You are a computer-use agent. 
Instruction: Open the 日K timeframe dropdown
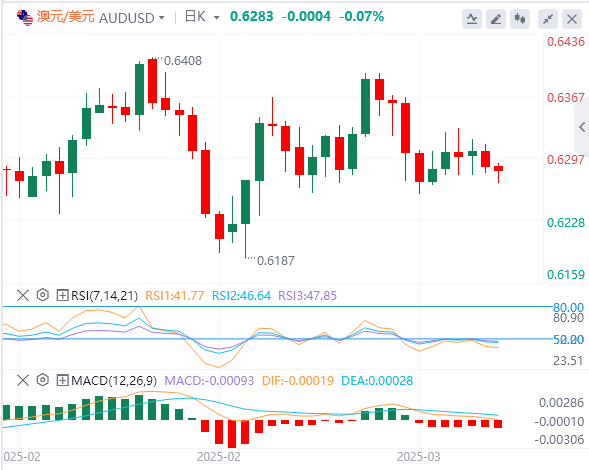(x=216, y=18)
